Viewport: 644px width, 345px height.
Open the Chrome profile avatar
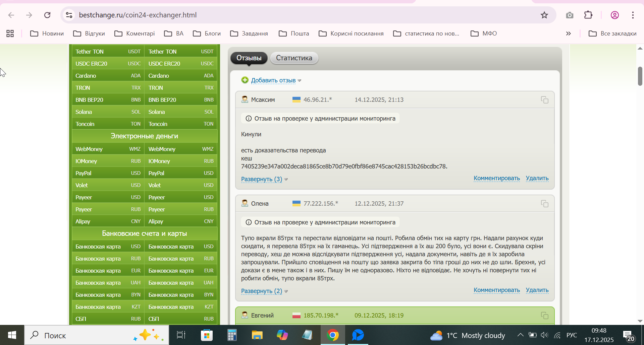tap(614, 15)
